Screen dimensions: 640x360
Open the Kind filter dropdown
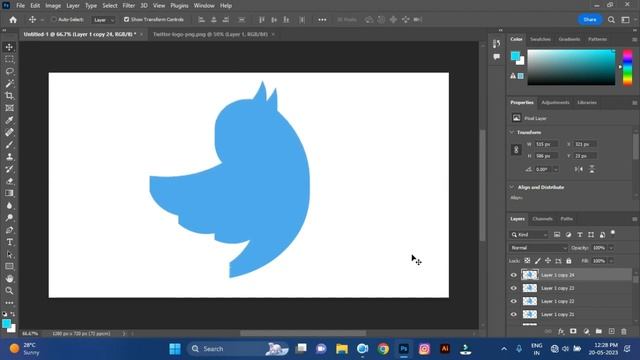coord(529,235)
